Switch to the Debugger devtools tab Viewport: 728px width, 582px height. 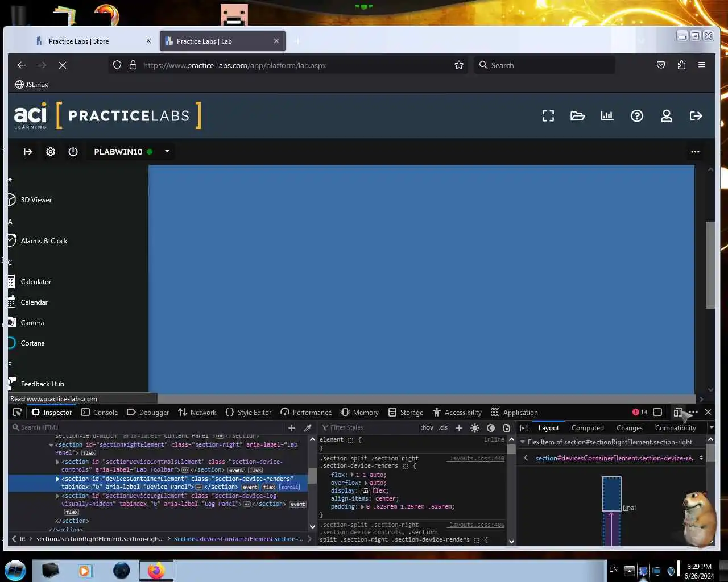(x=148, y=413)
